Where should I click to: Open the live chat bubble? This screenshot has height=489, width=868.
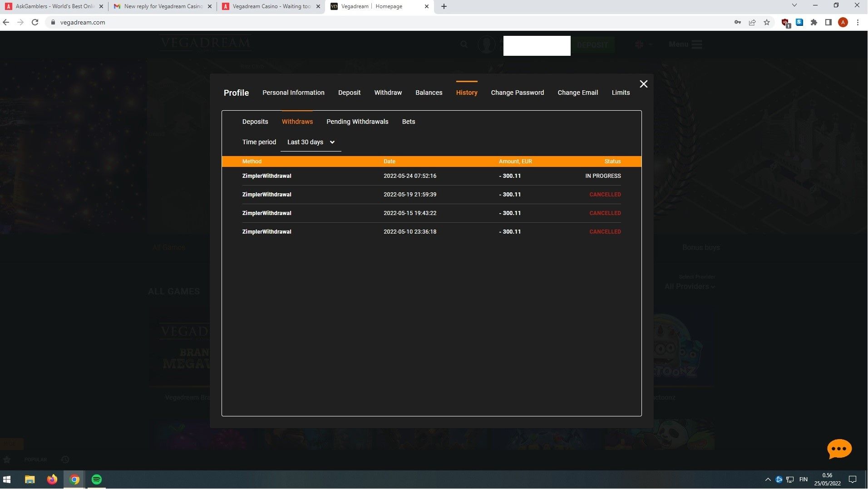click(x=839, y=449)
